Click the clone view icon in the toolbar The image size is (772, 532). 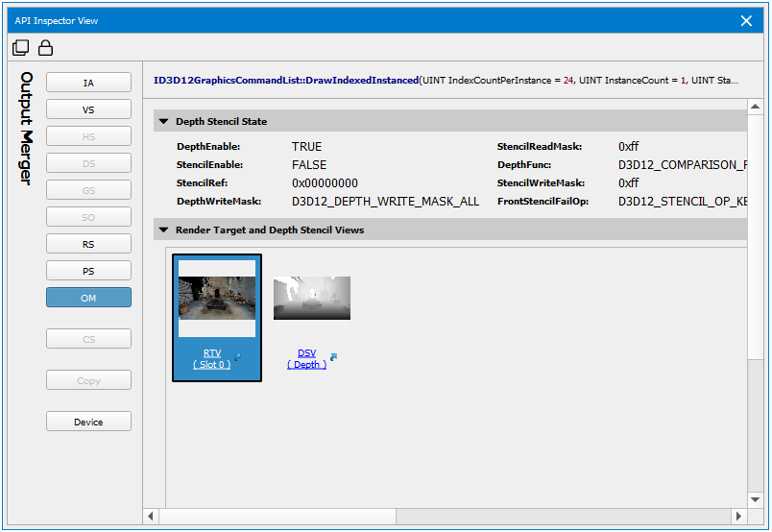click(x=21, y=48)
